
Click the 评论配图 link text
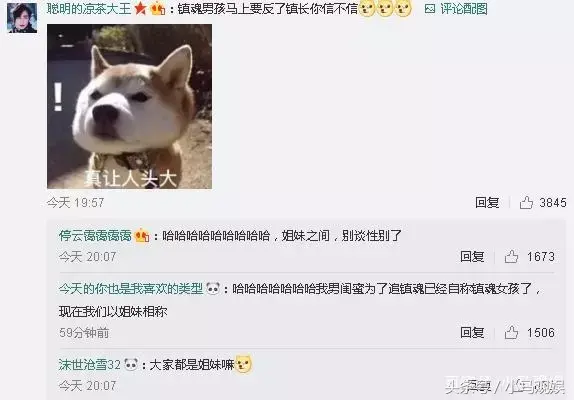[463, 9]
